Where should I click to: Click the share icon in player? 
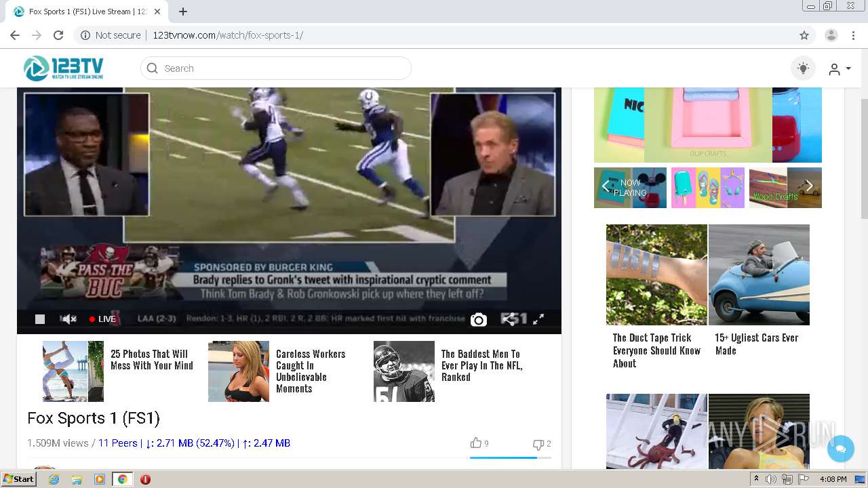pyautogui.click(x=509, y=319)
